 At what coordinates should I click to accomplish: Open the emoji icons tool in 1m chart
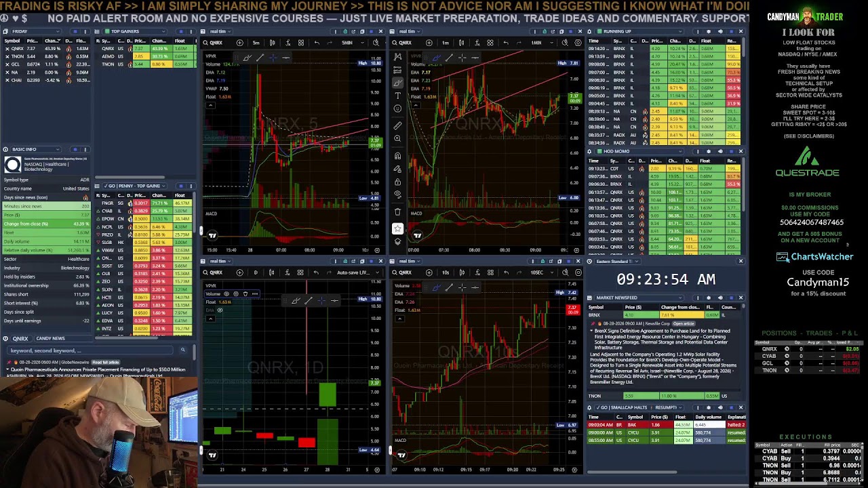point(397,108)
